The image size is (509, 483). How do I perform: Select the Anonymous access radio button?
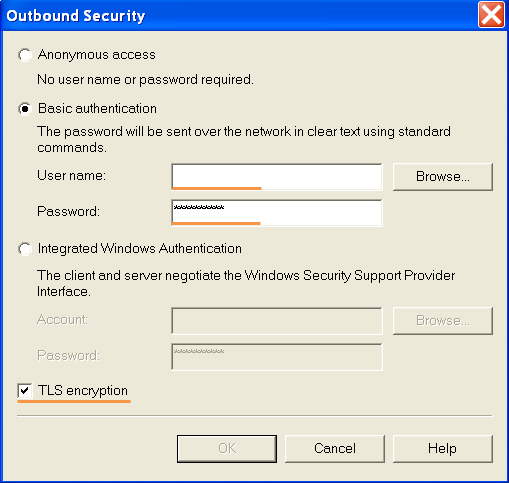tap(25, 55)
